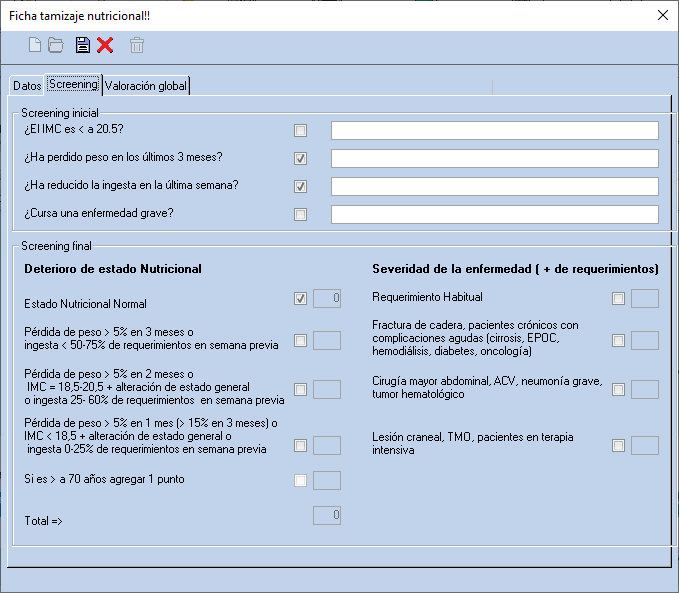679x593 pixels.
Task: Click the New document toolbar icon
Action: pos(35,45)
